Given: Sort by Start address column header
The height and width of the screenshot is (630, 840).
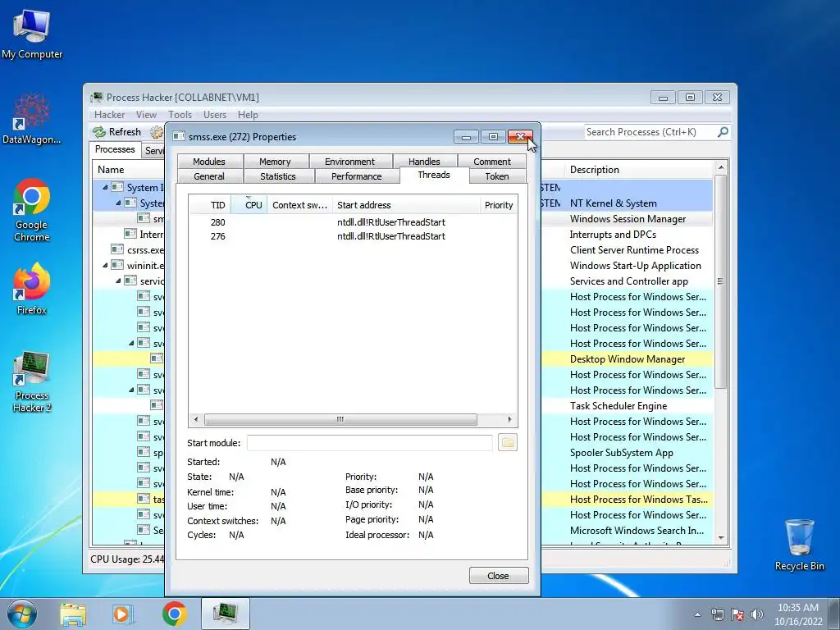Looking at the screenshot, I should click(406, 205).
